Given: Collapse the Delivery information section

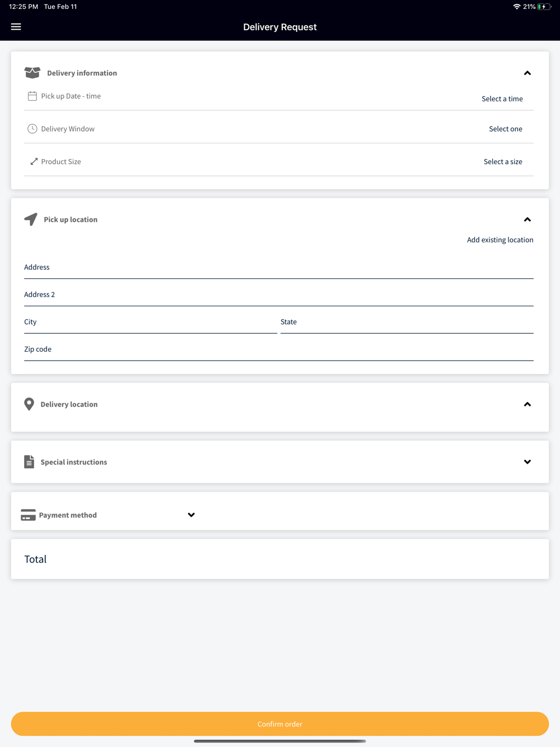Looking at the screenshot, I should (527, 73).
